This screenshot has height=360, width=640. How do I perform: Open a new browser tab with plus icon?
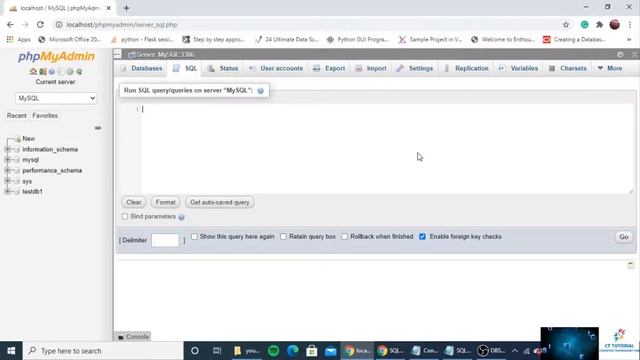point(127,8)
